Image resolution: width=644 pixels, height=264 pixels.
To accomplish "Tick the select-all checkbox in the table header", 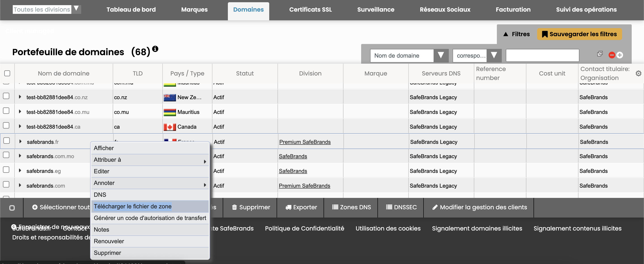I will pos(7,73).
